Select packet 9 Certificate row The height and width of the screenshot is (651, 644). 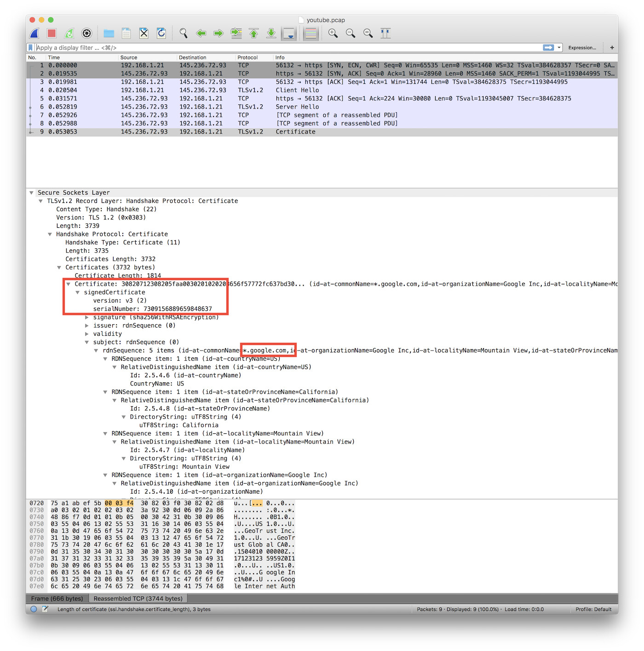(322, 132)
